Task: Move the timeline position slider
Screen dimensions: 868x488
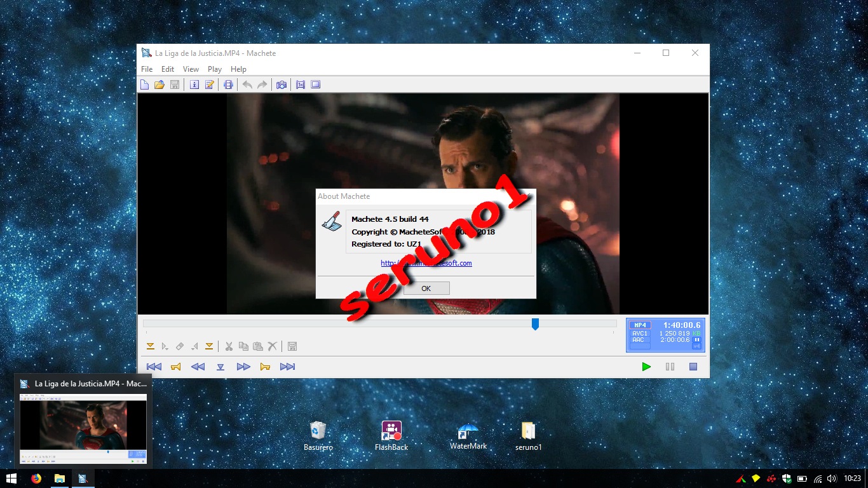Action: tap(535, 324)
